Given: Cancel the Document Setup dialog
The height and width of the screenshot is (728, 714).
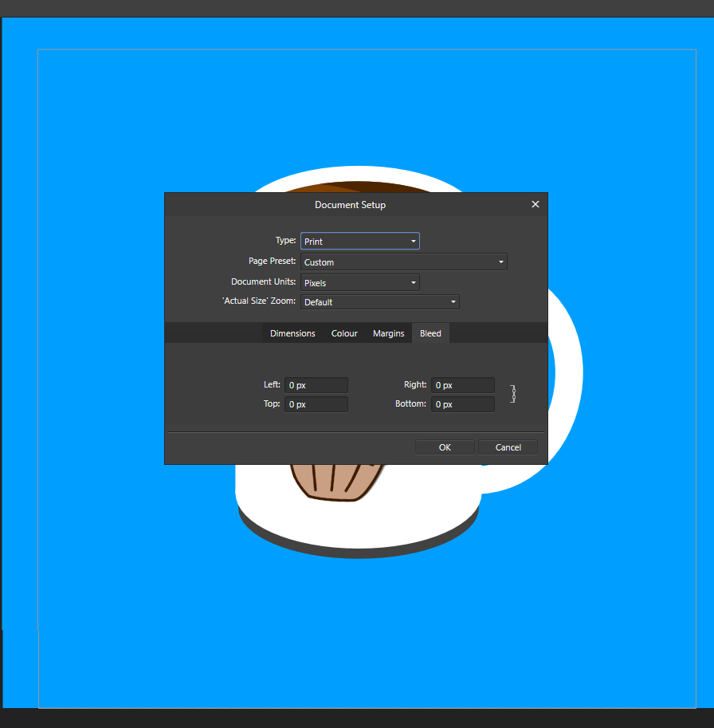Looking at the screenshot, I should pos(508,447).
